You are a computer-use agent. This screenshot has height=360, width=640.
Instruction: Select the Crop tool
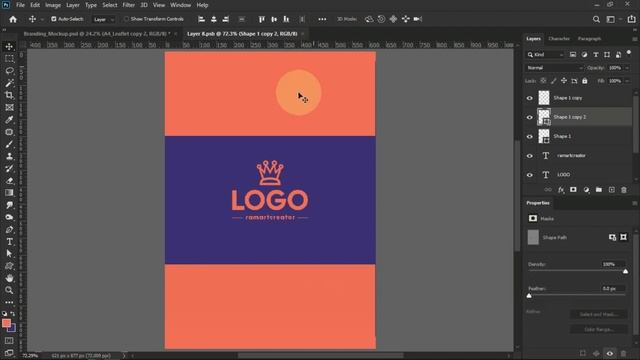coord(9,95)
